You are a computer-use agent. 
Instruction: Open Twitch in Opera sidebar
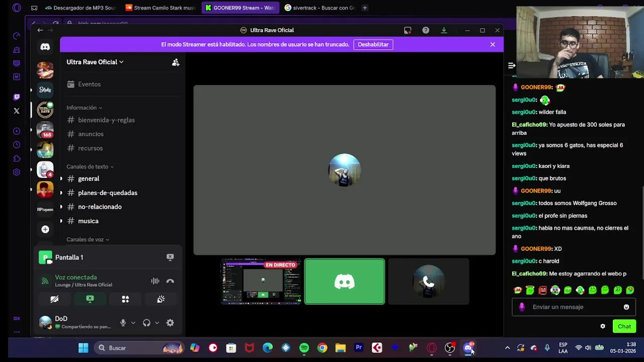(x=17, y=97)
